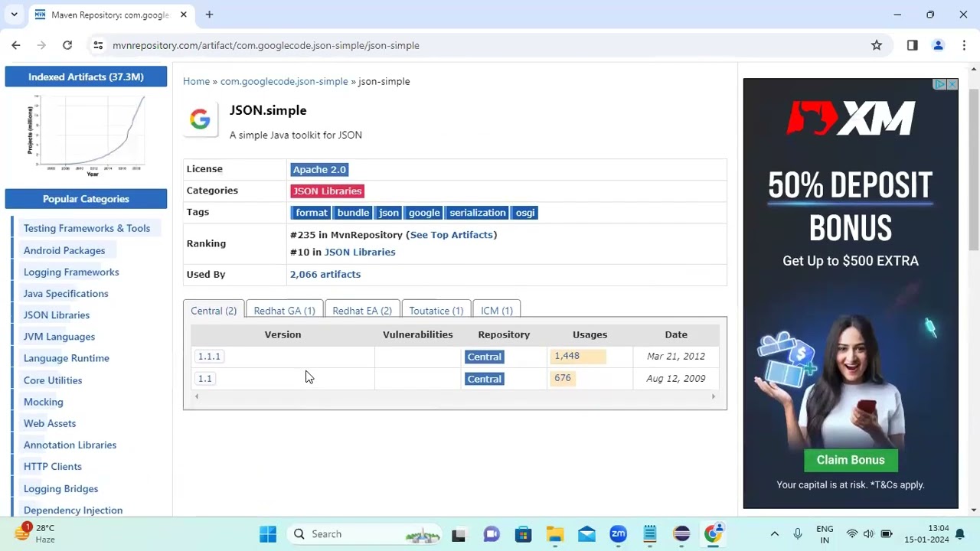Click the 676 usages value

coord(563,378)
